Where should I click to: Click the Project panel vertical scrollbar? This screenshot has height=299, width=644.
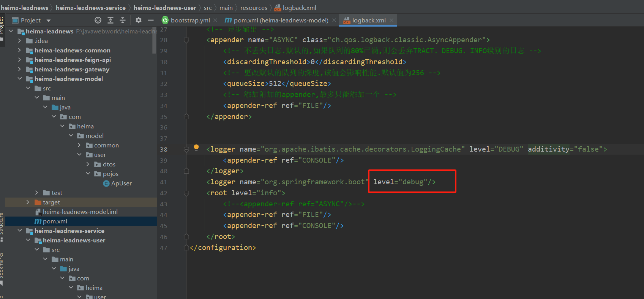pyautogui.click(x=154, y=40)
